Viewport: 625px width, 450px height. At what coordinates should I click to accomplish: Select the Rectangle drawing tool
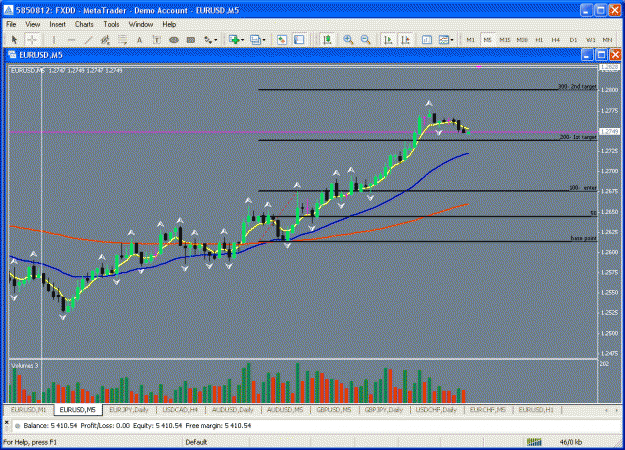pos(191,40)
